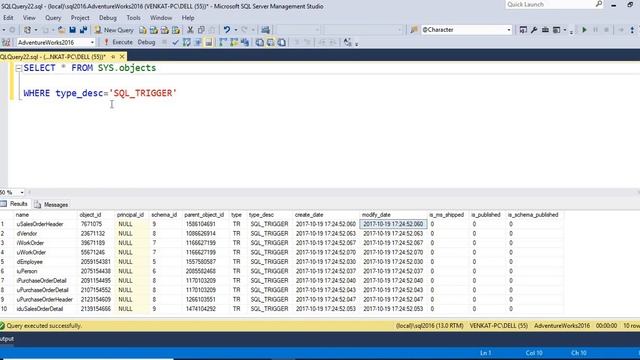Open the Debug menu
This screenshot has height=360, width=640.
[x=108, y=18]
